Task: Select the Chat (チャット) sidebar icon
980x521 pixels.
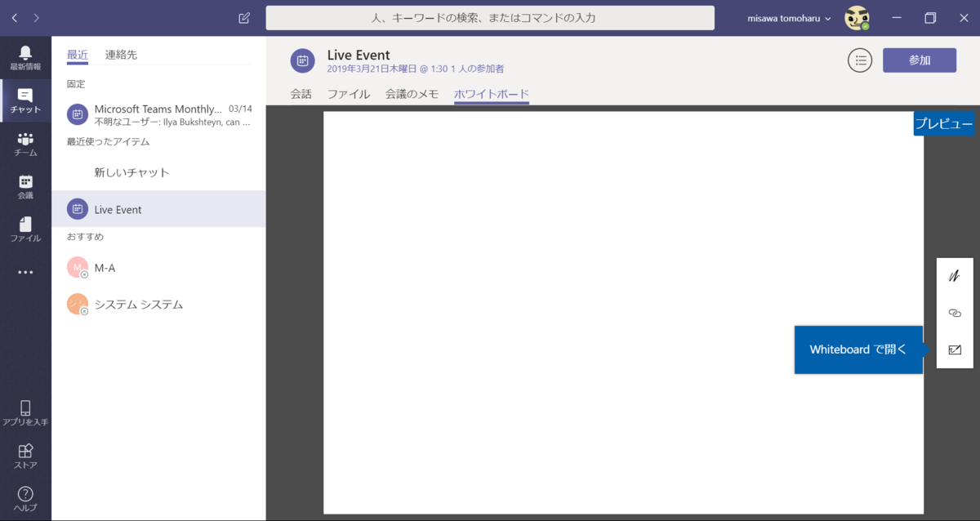Action: coord(25,100)
